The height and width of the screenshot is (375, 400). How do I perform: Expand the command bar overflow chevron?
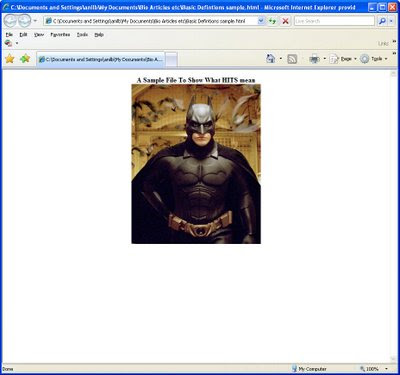pos(394,53)
